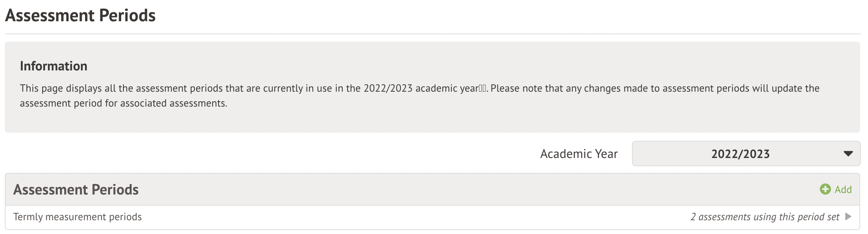The height and width of the screenshot is (234, 868).
Task: Click the word "Periods" in the page title
Action: tap(127, 16)
